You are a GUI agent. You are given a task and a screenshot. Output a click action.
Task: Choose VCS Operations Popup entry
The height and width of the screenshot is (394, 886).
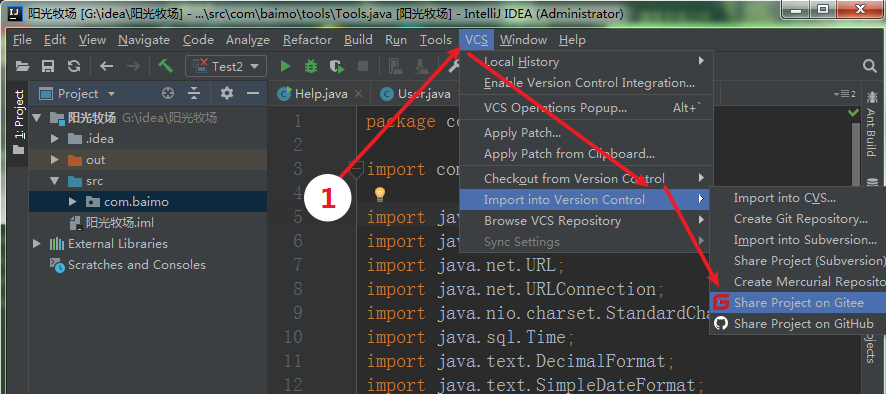coord(587,107)
